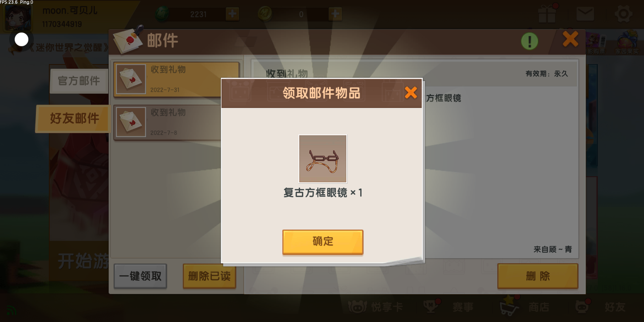Close the 邮件 window with orange X
The width and height of the screenshot is (644, 322).
coord(570,39)
